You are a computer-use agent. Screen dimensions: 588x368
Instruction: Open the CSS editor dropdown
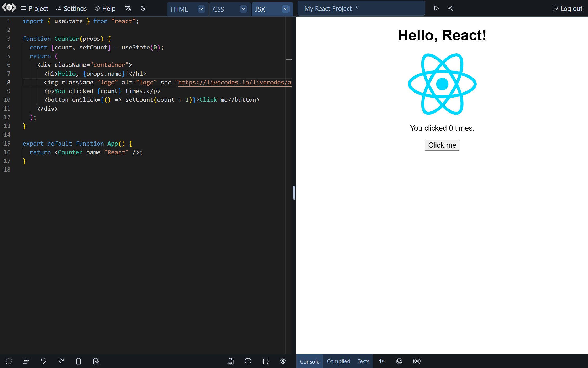click(x=243, y=9)
